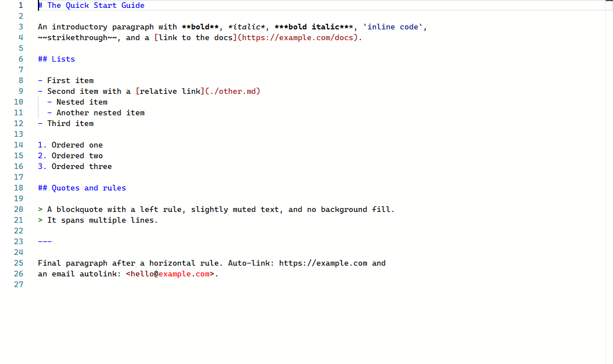613x364 pixels.
Task: Click the "## Lists" heading
Action: click(x=57, y=59)
